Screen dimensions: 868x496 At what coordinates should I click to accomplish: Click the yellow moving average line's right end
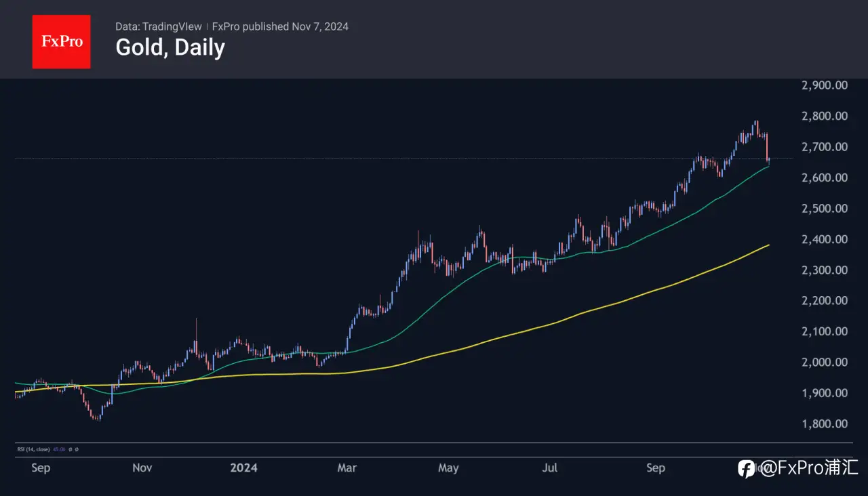click(x=768, y=245)
